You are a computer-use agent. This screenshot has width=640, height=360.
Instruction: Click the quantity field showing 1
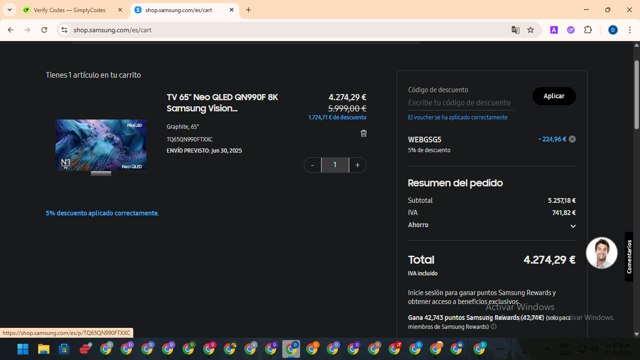pos(335,165)
